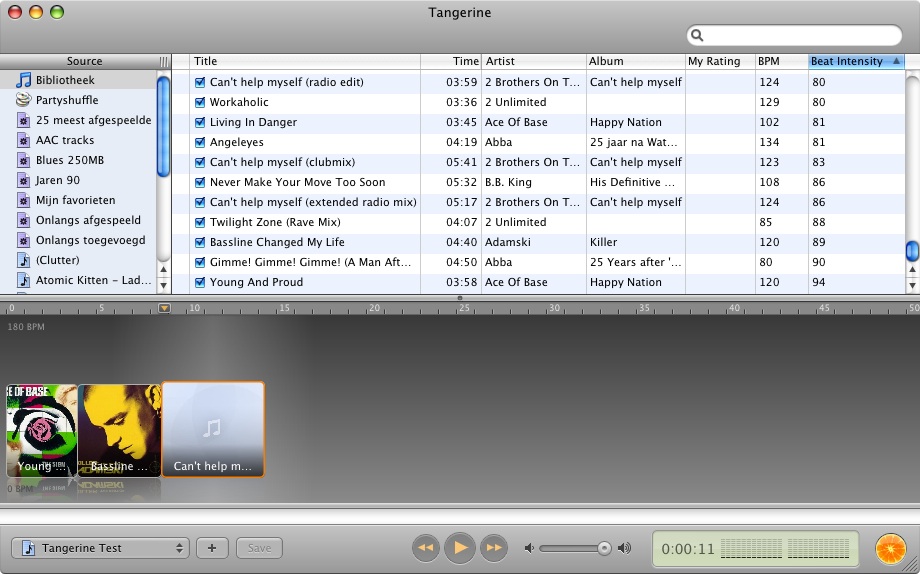920x574 pixels.
Task: Click the Save button
Action: 259,548
